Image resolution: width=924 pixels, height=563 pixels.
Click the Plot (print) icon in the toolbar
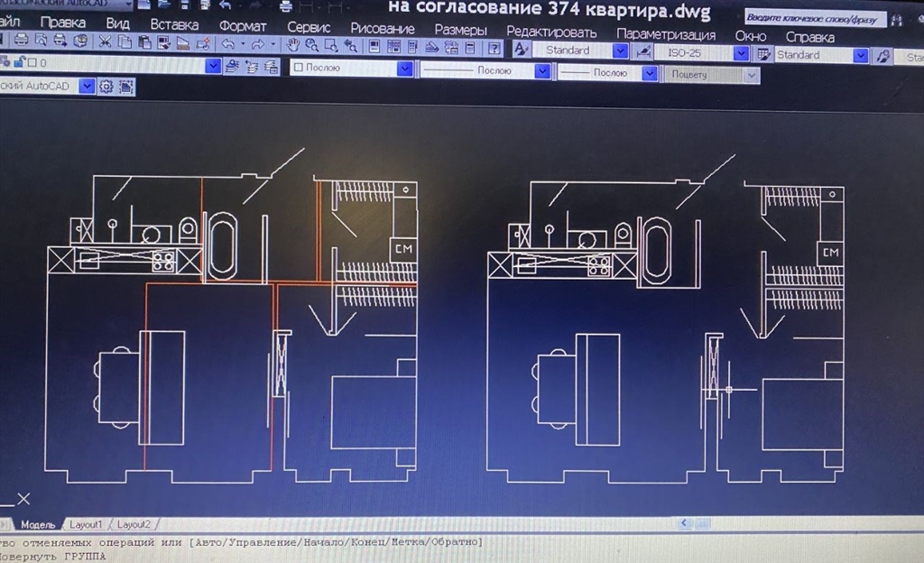23,42
